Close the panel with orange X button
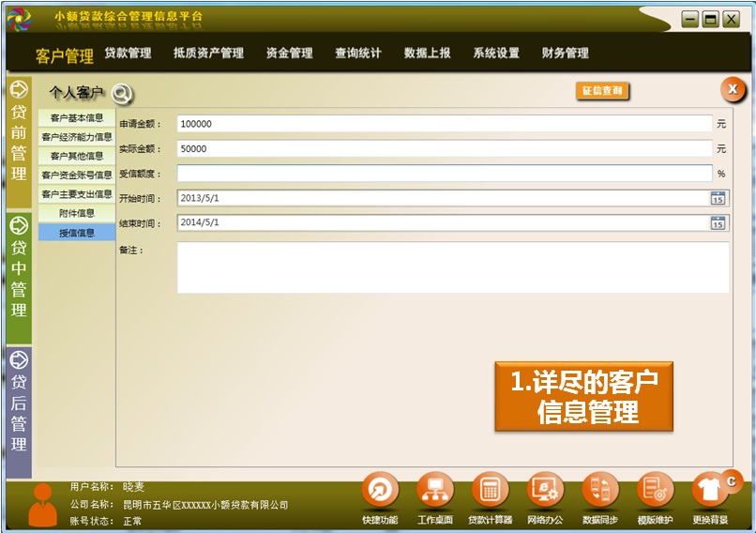756x533 pixels. tap(733, 89)
